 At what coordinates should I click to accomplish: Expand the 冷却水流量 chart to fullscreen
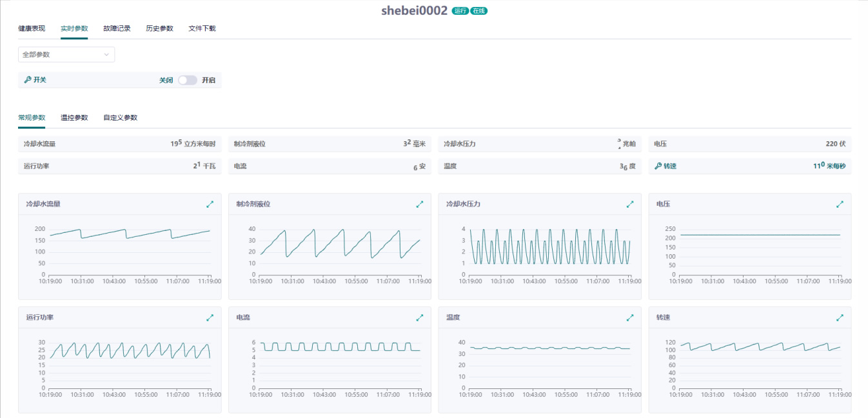coord(210,204)
